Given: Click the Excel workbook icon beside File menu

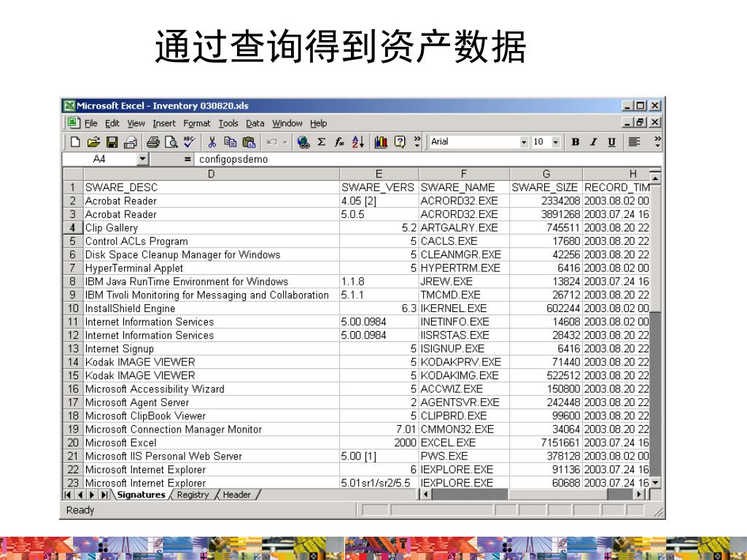Looking at the screenshot, I should click(x=73, y=122).
